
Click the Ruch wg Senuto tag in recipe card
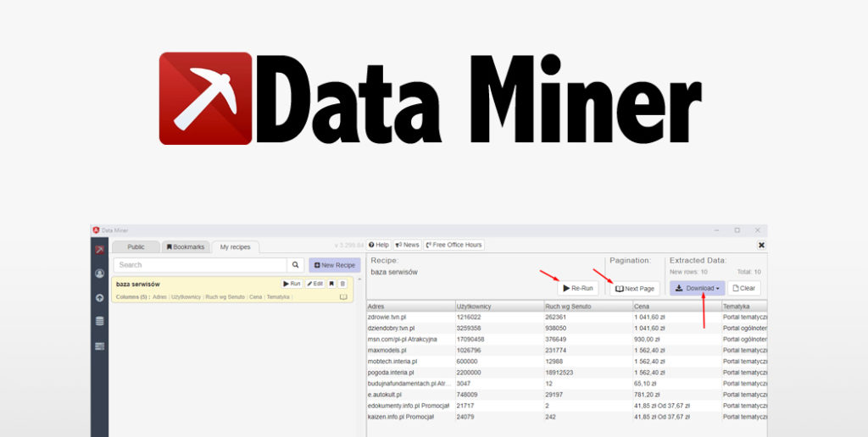click(x=225, y=297)
